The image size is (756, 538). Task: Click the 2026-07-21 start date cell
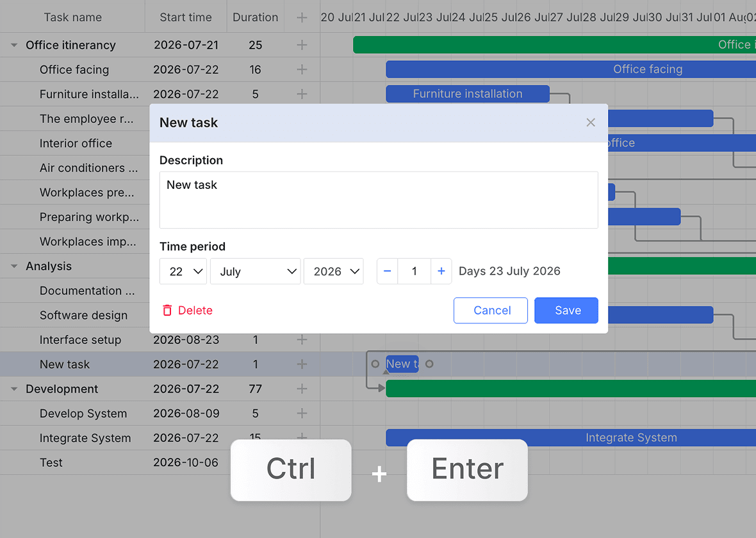click(x=186, y=45)
